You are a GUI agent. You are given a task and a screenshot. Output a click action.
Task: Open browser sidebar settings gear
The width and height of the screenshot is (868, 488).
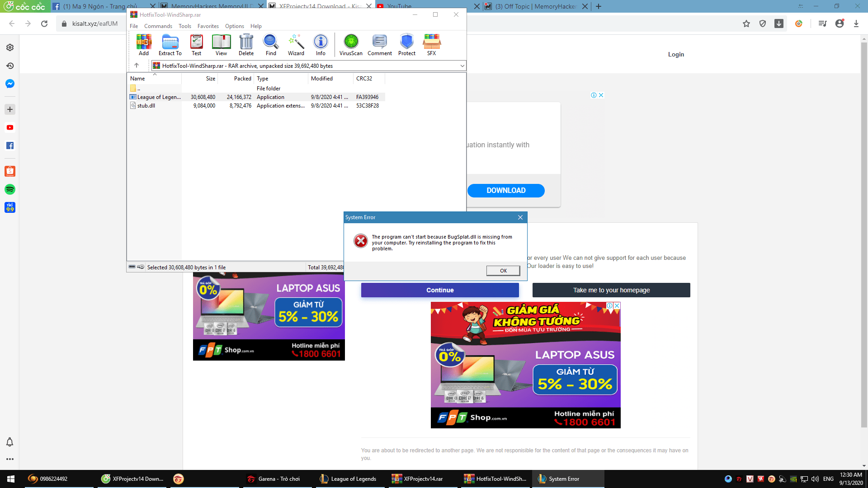10,47
